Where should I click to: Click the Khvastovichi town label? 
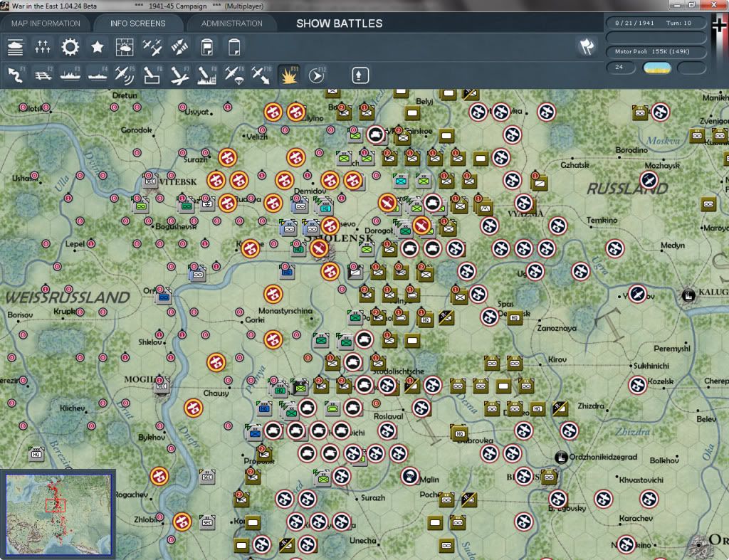coord(641,480)
